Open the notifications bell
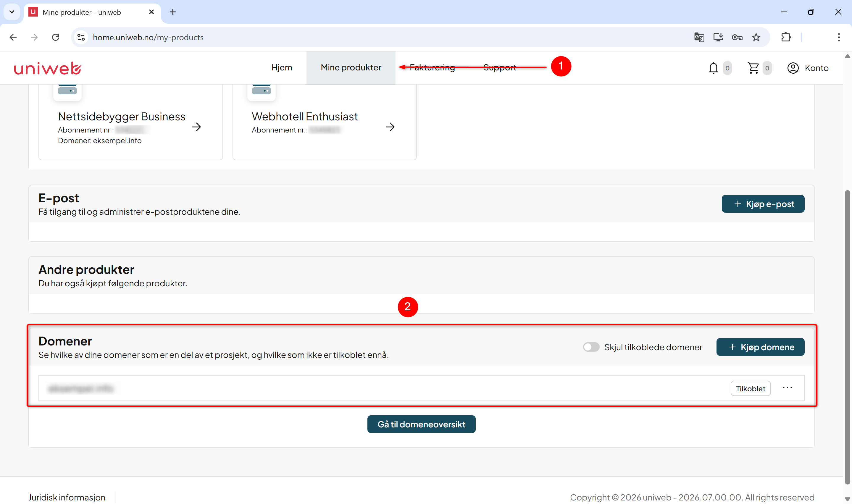The image size is (852, 504). point(713,68)
